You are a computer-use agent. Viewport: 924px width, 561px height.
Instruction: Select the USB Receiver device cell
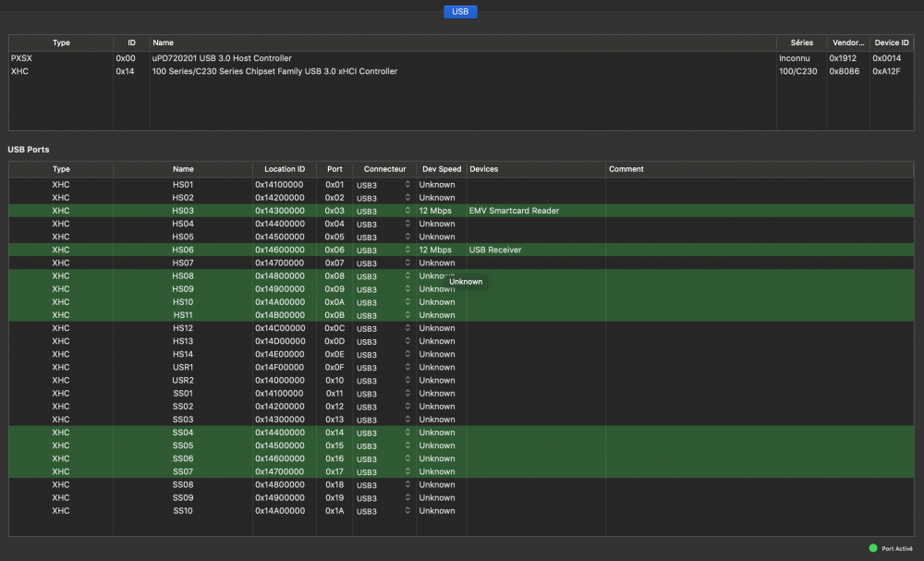click(495, 250)
